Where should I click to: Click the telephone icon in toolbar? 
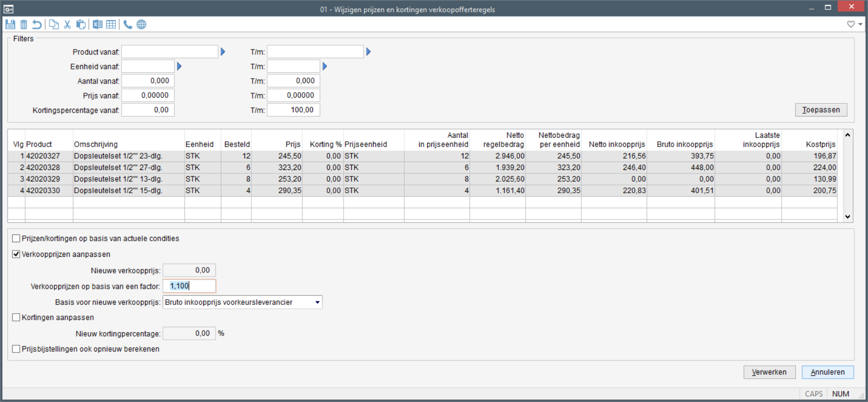tap(128, 24)
